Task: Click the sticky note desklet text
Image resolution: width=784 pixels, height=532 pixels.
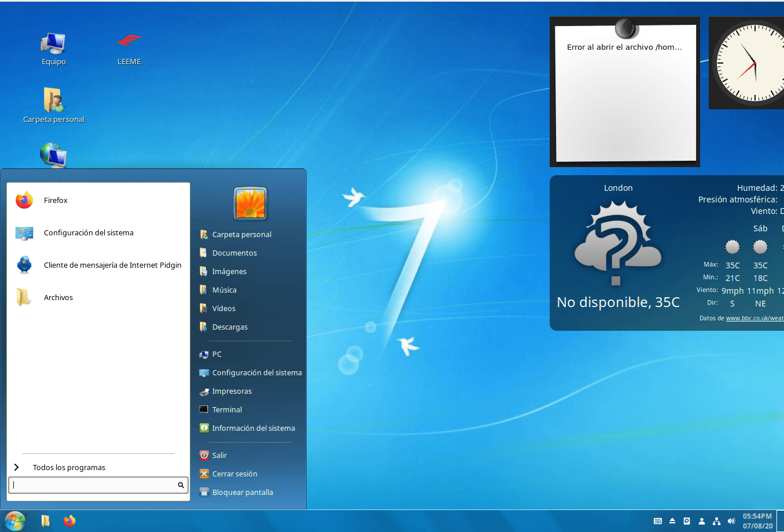Action: tap(624, 47)
